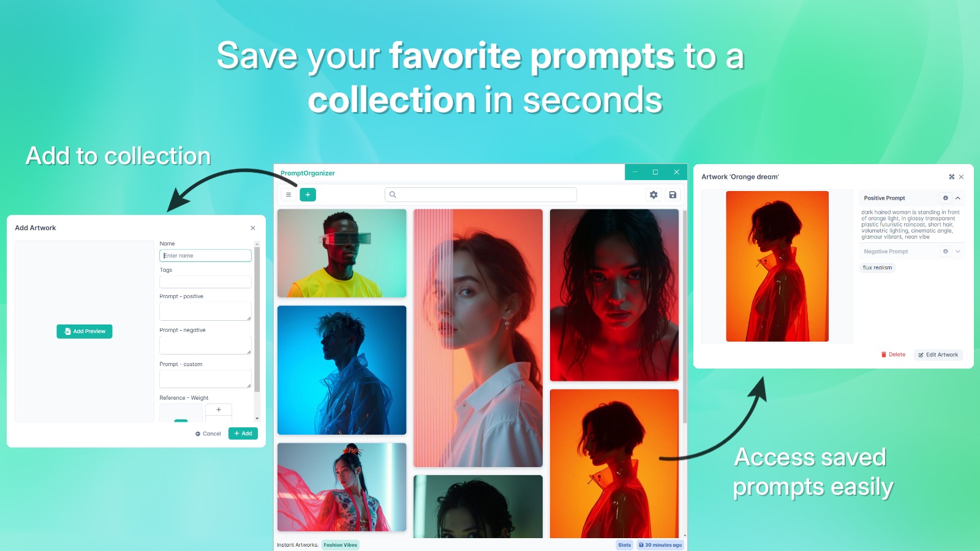Delete the Orange dream artwork
This screenshot has width=980, height=551.
[893, 354]
